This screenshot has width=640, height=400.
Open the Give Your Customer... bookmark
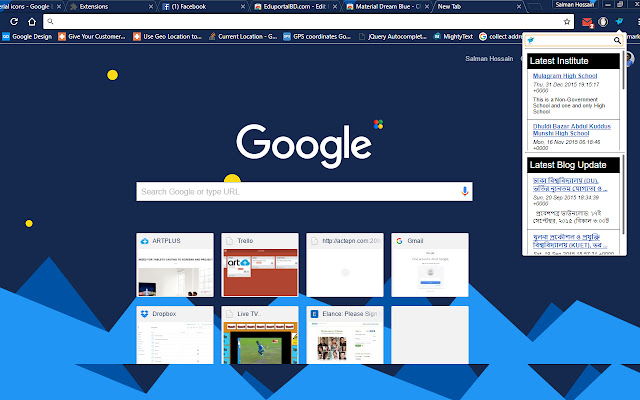(92, 37)
